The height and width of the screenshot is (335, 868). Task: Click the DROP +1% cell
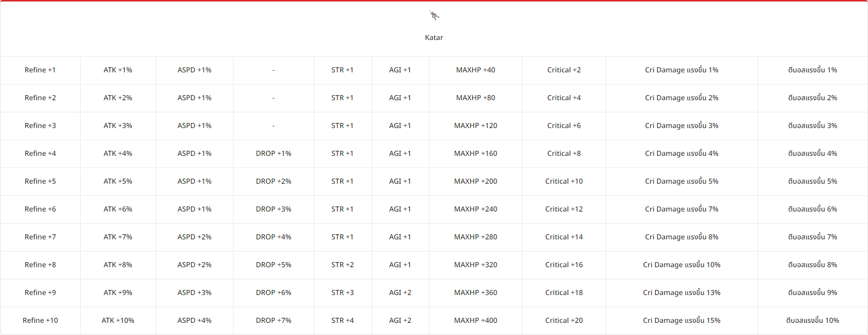[x=273, y=153]
